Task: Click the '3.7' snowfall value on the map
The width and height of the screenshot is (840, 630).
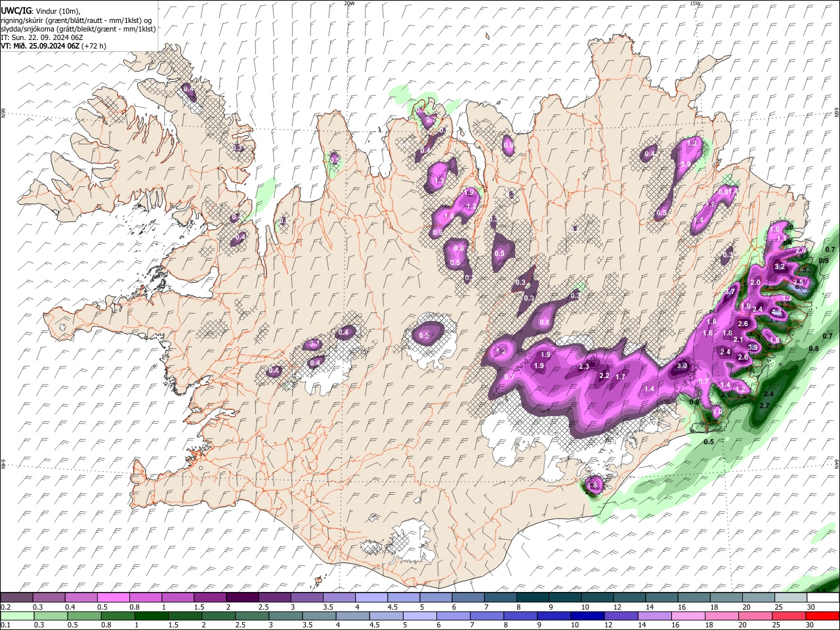Action: coord(730,291)
